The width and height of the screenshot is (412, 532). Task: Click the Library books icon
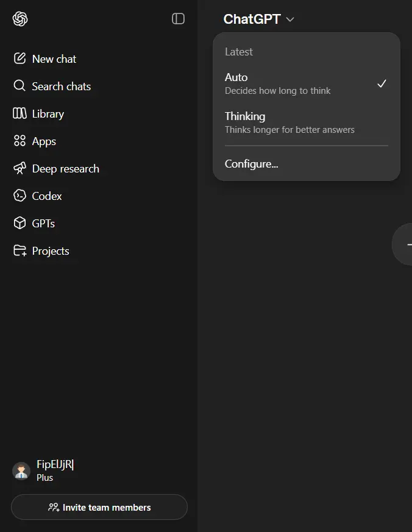click(x=20, y=113)
